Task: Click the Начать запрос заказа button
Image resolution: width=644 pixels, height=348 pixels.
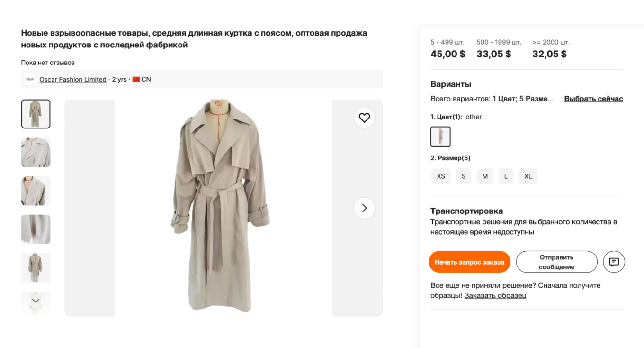Action: coord(469,262)
